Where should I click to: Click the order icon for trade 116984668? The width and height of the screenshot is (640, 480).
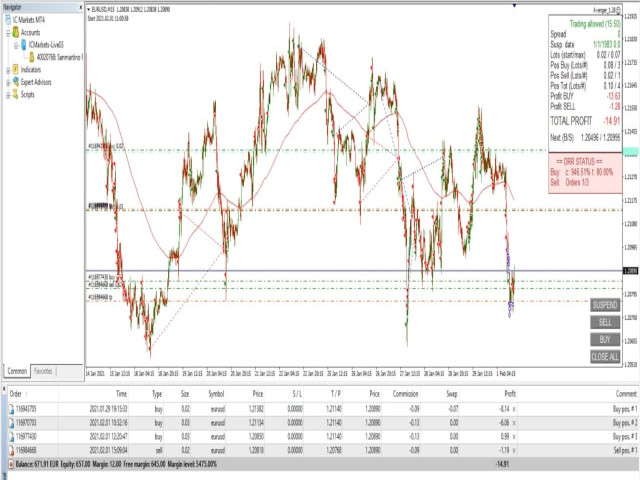(12, 450)
